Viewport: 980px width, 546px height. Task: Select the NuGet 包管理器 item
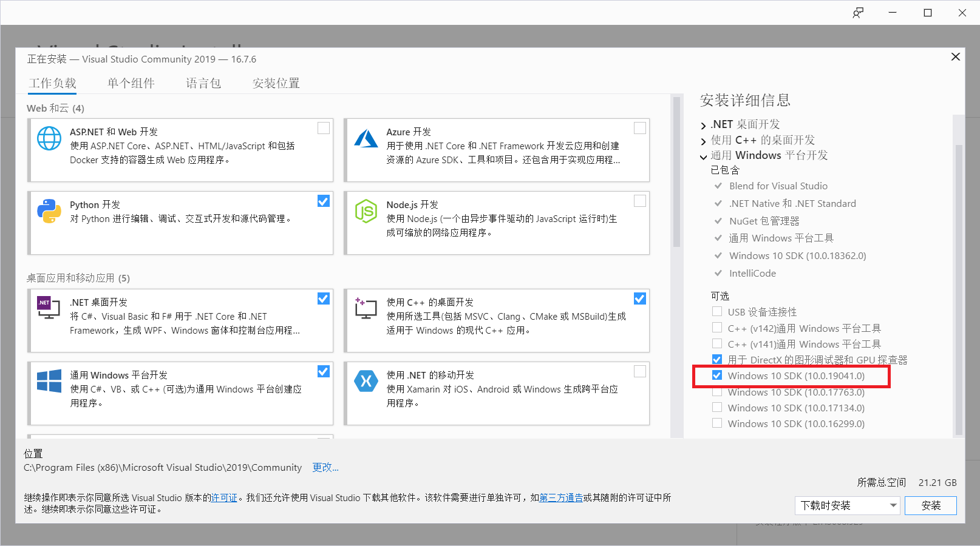(764, 221)
